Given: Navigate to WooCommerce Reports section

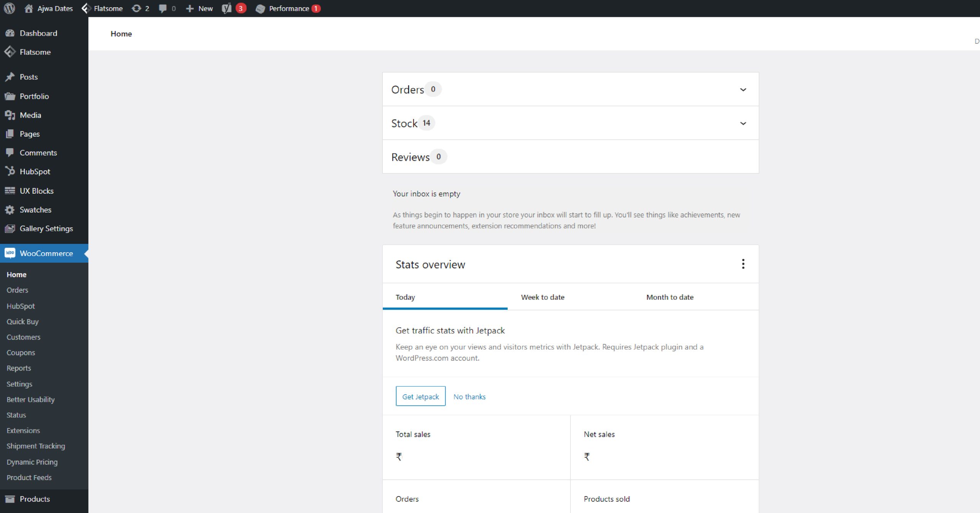Looking at the screenshot, I should [19, 368].
